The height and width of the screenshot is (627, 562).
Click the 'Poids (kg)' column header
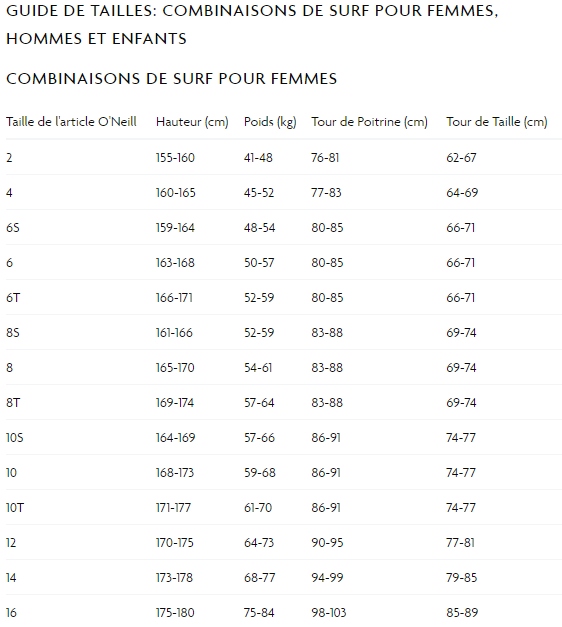(x=270, y=122)
